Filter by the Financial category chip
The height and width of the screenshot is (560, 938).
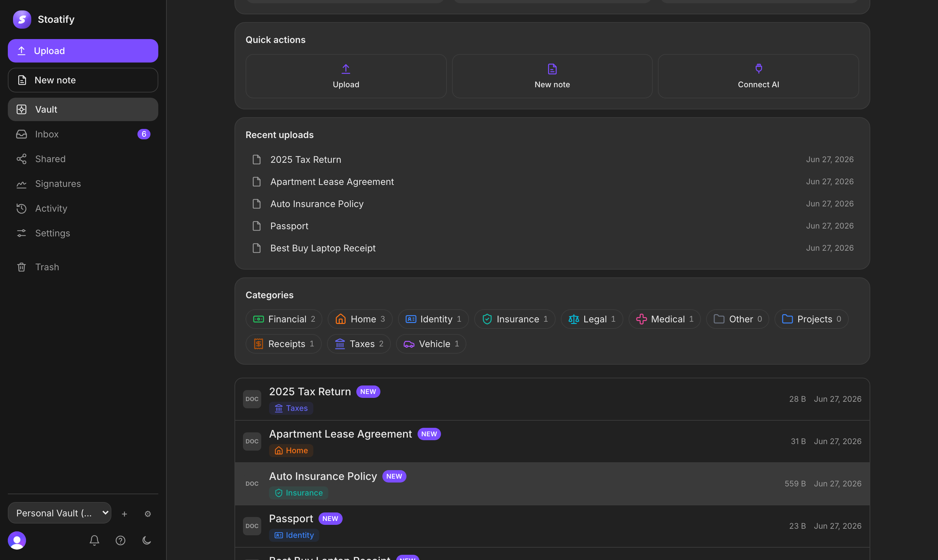pyautogui.click(x=284, y=319)
